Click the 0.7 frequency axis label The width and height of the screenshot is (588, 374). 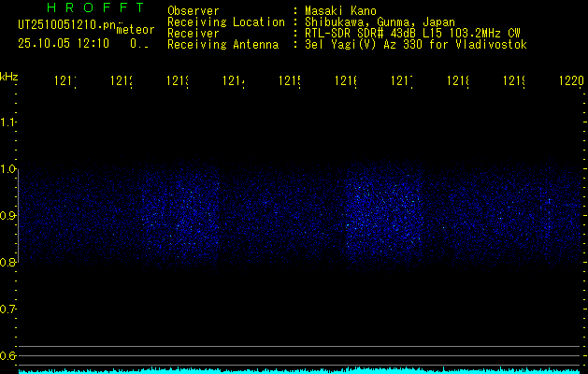click(x=7, y=309)
